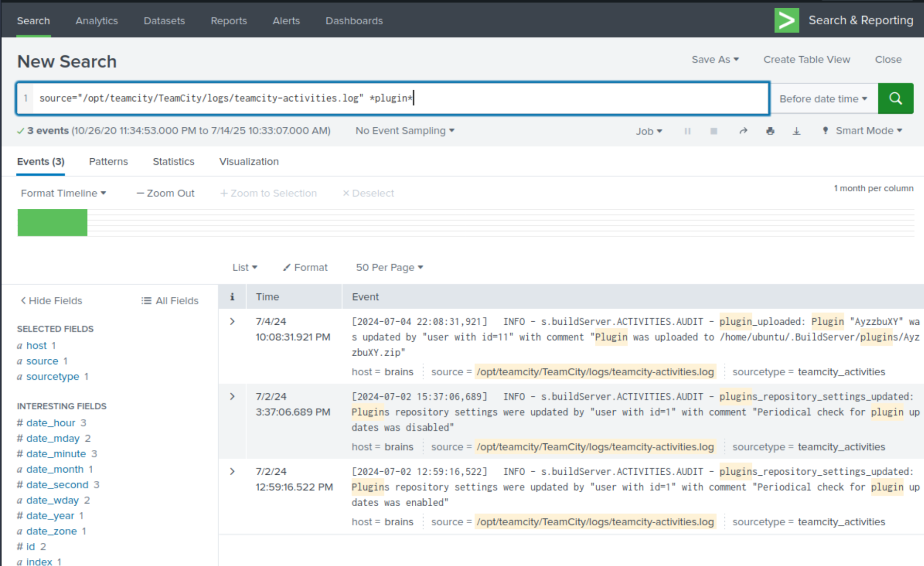
Task: Expand the 7/2/24 12:59:16.522 PM event
Action: pos(232,472)
